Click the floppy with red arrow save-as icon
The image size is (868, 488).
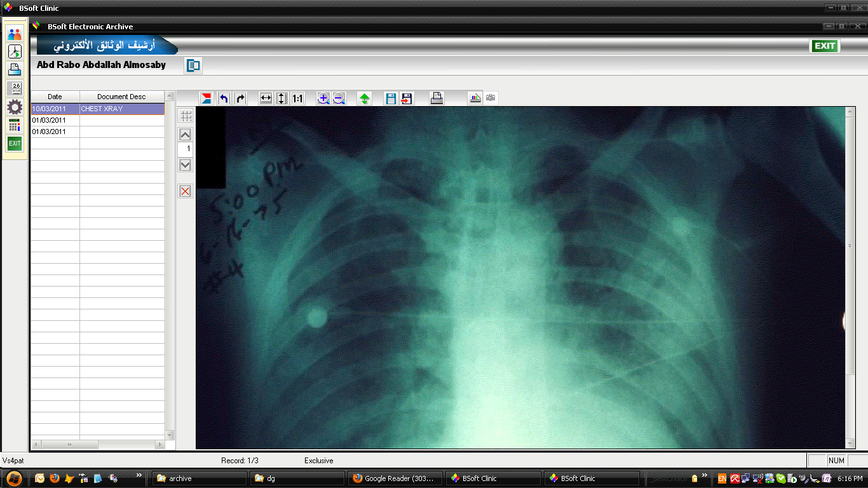coord(407,98)
